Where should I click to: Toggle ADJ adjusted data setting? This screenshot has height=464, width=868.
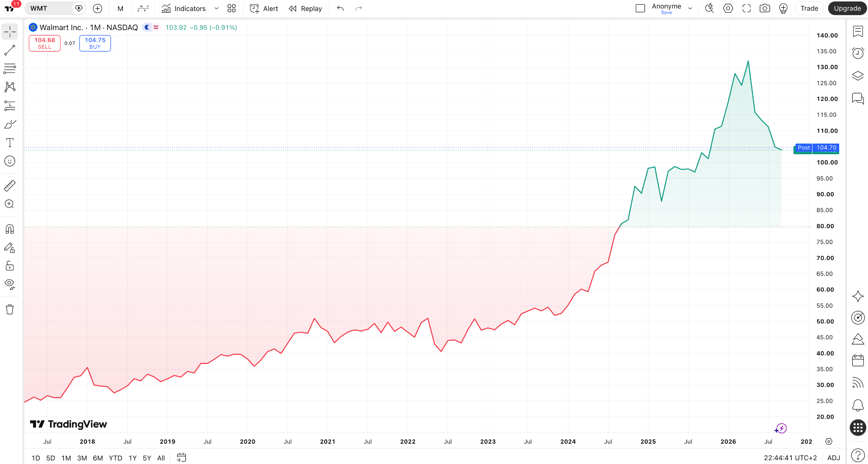coord(833,458)
